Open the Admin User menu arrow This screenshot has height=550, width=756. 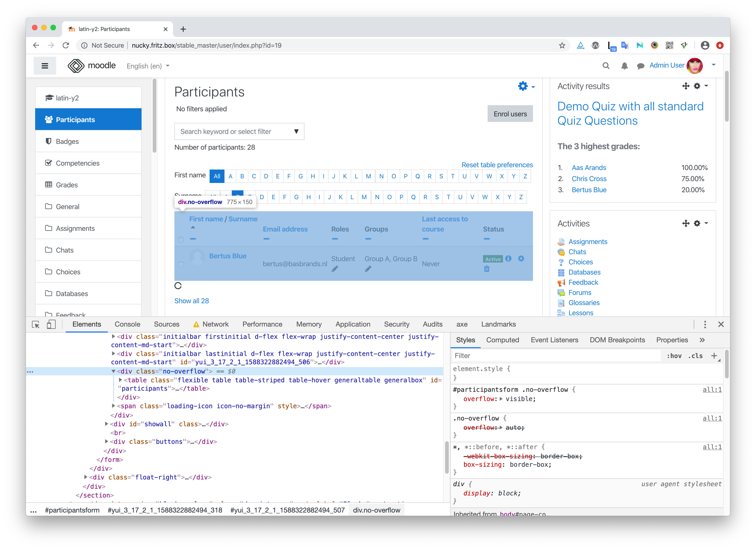tap(713, 65)
